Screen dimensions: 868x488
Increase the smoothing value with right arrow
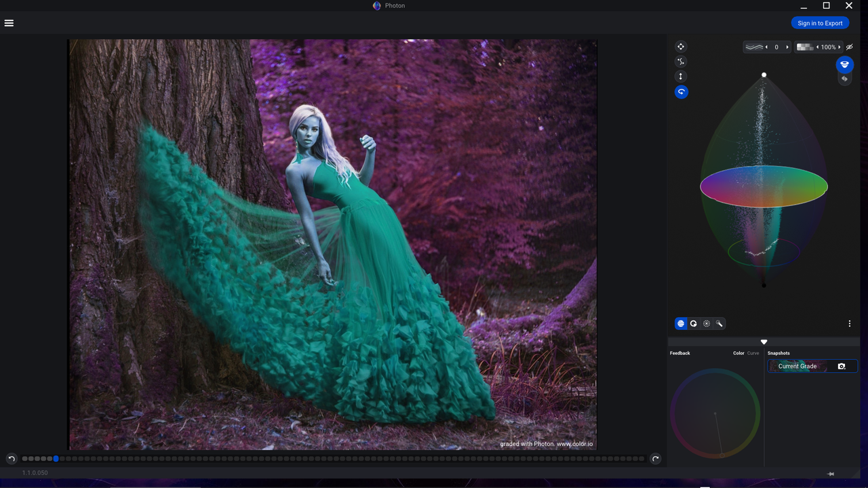point(787,47)
